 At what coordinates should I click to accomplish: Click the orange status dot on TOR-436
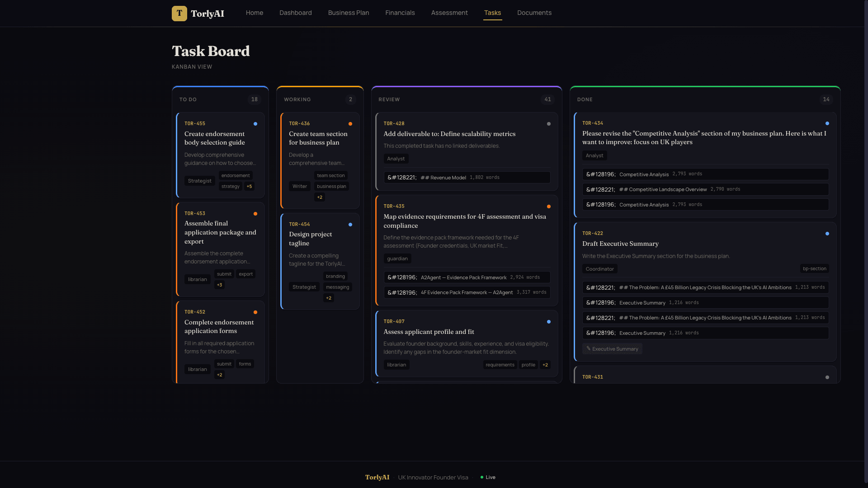(350, 123)
